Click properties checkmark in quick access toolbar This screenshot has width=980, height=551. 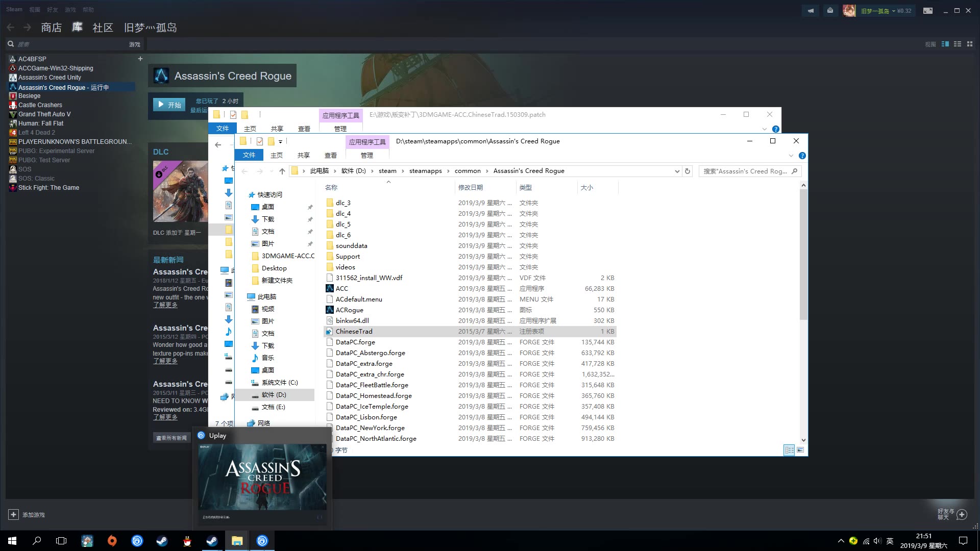[260, 141]
